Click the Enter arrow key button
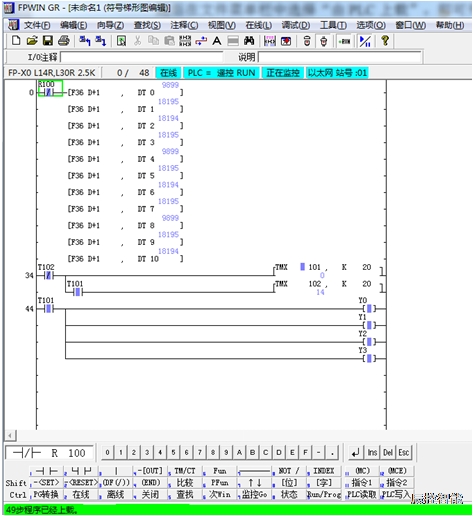Screen dimensions: 473x516 coord(356,452)
